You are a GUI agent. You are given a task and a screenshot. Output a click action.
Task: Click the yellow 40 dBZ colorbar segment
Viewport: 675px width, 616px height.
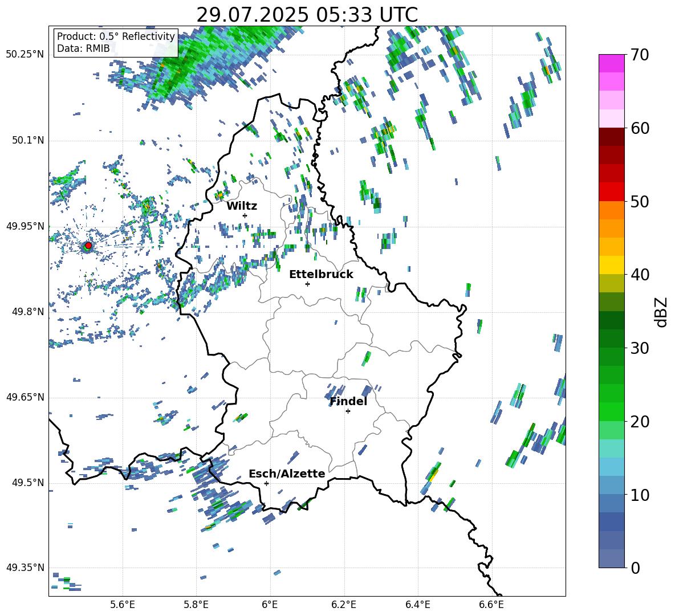[611, 265]
